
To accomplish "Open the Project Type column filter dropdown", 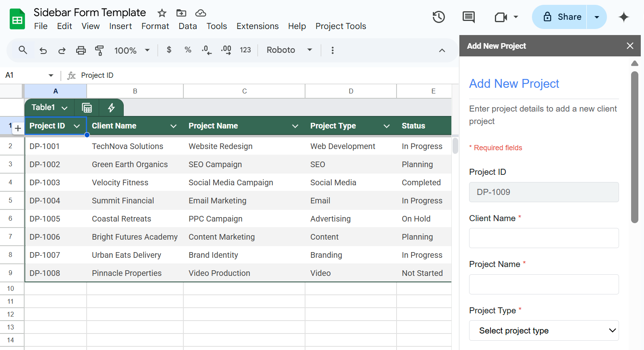I will pos(386,126).
